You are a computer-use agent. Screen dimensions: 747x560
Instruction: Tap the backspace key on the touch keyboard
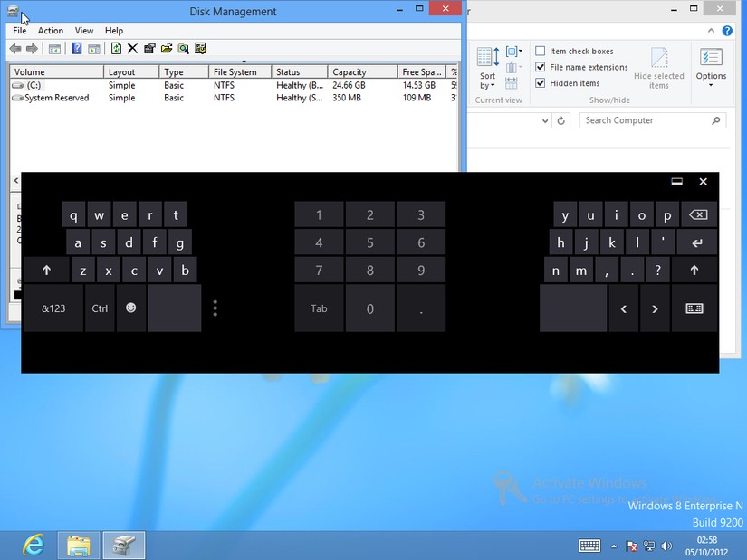click(698, 214)
